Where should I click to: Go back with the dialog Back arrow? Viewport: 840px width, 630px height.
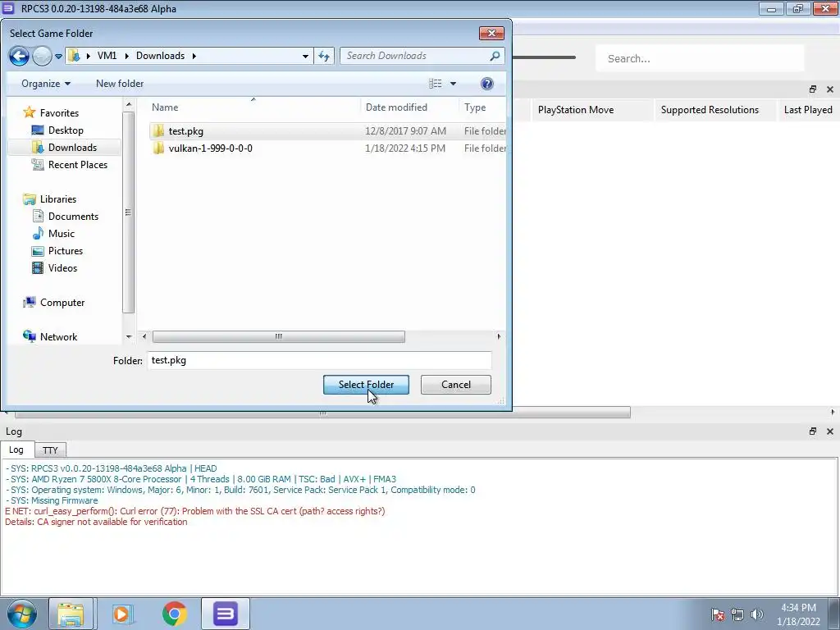tap(20, 56)
